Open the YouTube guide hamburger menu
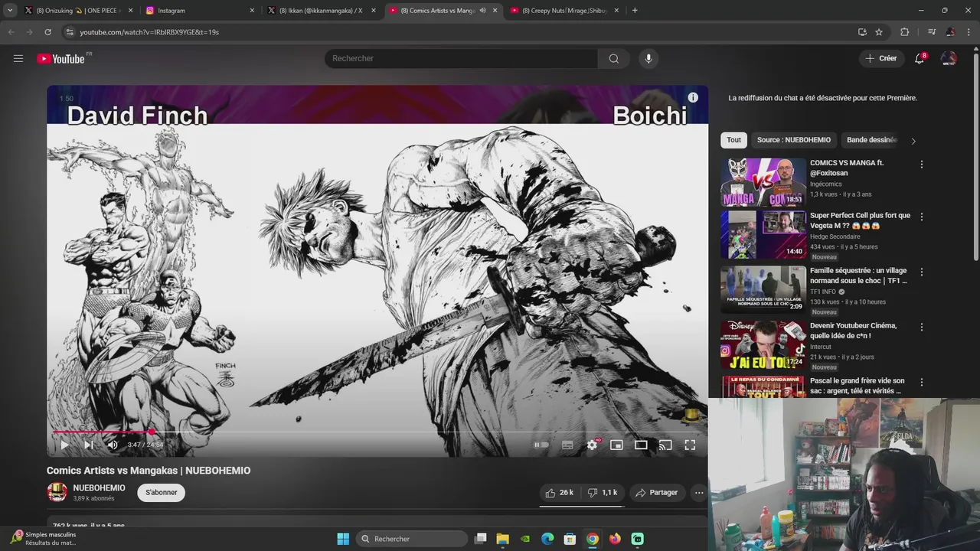This screenshot has width=980, height=551. point(18,58)
